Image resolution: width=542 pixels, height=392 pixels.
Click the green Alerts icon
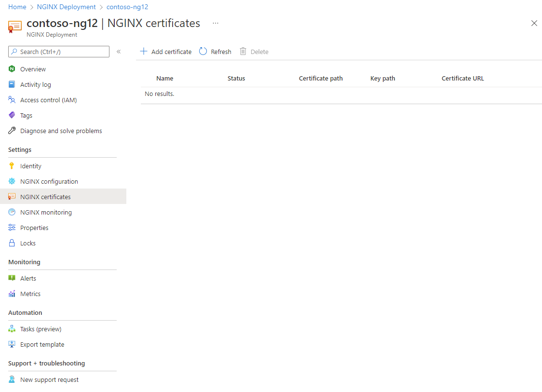[x=12, y=278]
